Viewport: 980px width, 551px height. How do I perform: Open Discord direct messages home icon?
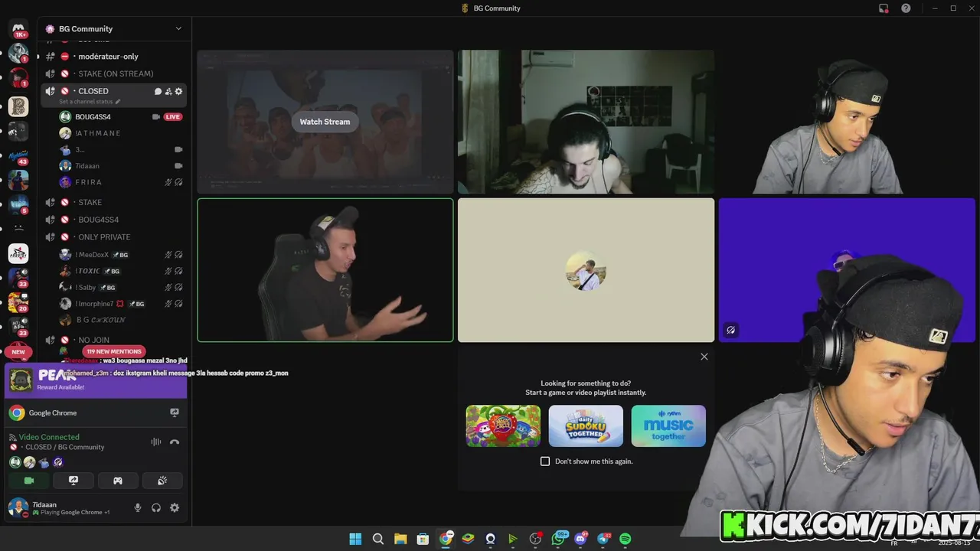[18, 28]
